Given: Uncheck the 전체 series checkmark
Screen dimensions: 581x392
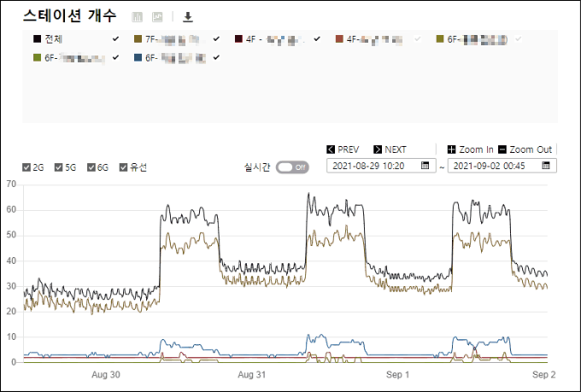Looking at the screenshot, I should pyautogui.click(x=115, y=38).
